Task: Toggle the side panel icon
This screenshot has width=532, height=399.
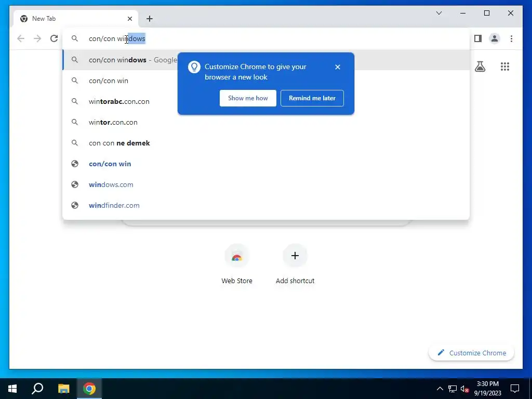Action: [478, 38]
